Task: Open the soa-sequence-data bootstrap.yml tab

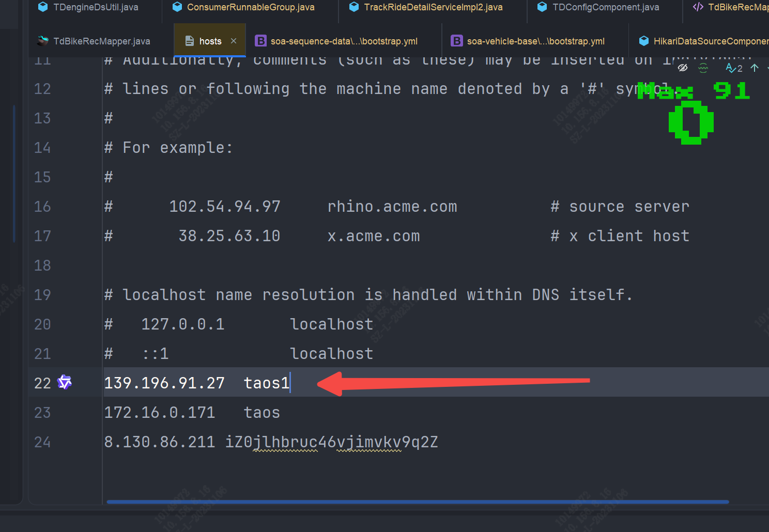Action: (344, 41)
